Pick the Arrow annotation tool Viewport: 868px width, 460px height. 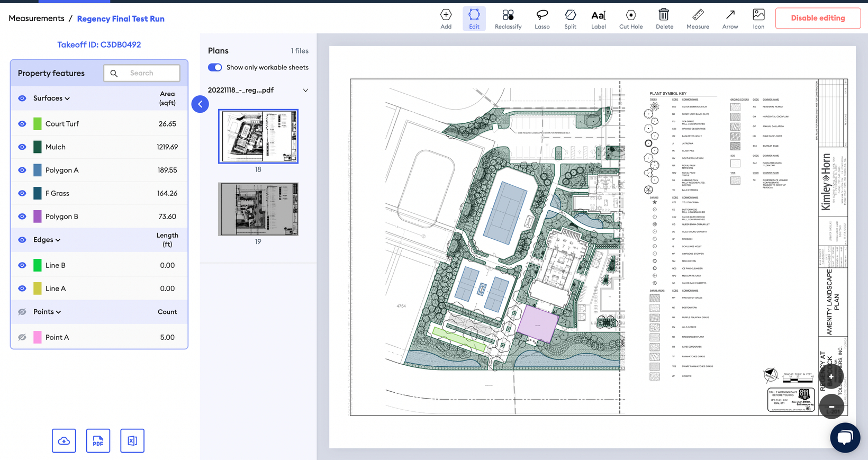pos(730,19)
